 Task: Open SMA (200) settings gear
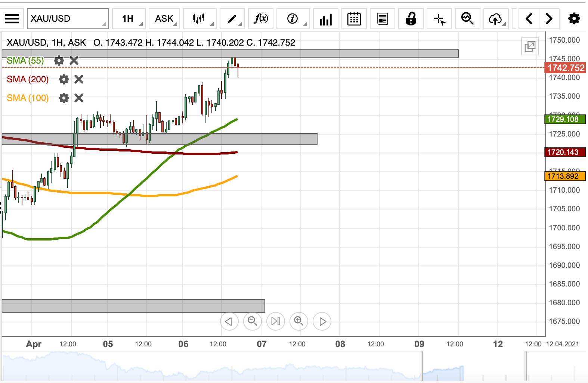coord(64,79)
